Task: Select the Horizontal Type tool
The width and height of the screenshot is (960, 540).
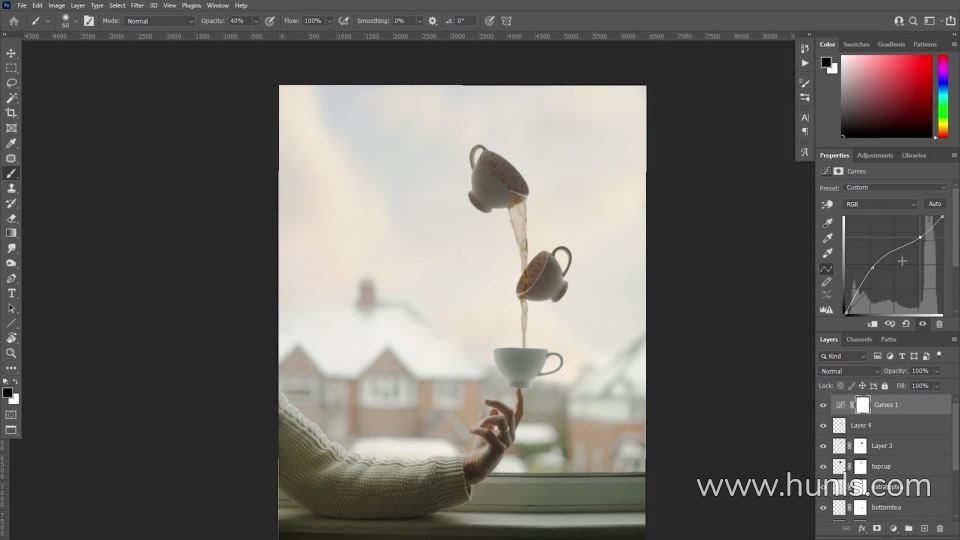Action: (11, 293)
